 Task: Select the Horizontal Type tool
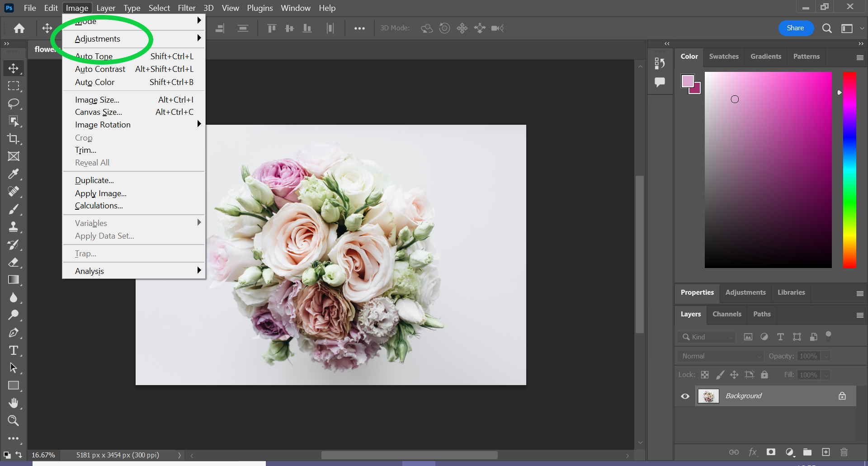[13, 351]
